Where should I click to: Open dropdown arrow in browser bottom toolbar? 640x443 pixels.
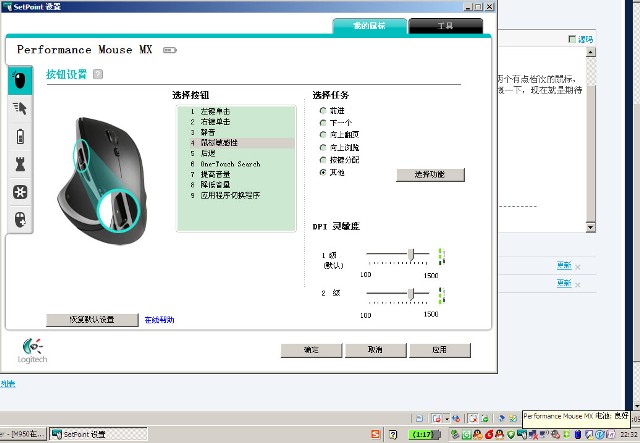447,418
